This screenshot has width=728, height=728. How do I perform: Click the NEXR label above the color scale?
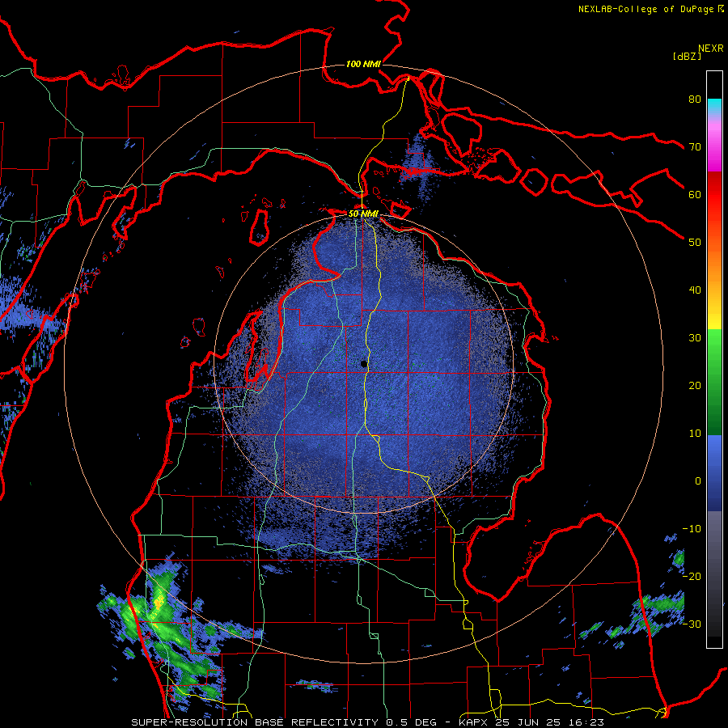(x=711, y=49)
